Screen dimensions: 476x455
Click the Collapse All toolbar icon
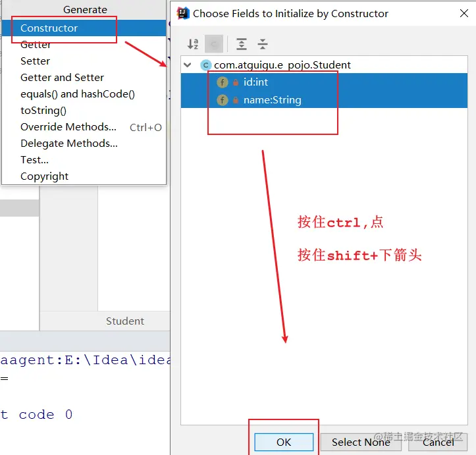tap(263, 44)
